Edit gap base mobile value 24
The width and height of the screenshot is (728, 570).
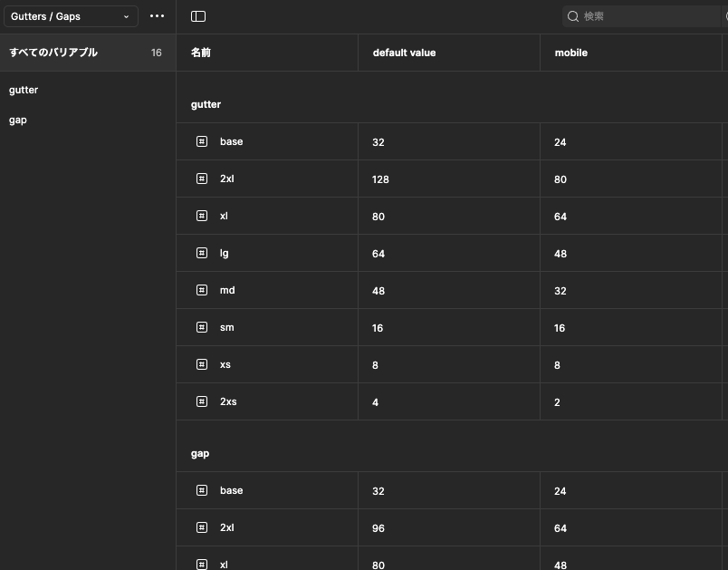pyautogui.click(x=560, y=491)
